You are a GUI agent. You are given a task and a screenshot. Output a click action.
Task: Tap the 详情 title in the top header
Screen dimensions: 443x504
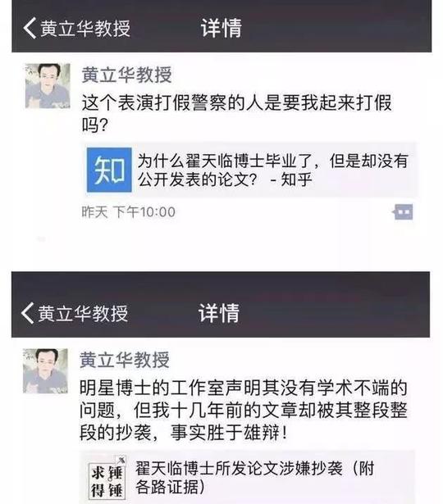(221, 29)
